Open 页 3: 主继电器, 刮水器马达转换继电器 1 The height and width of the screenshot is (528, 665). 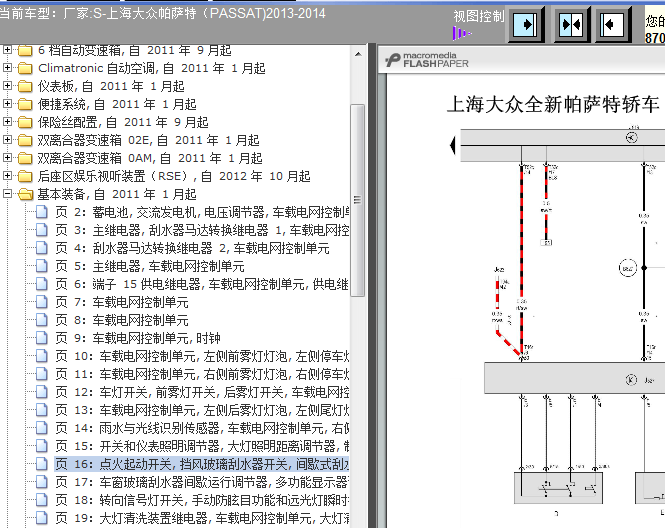click(202, 230)
